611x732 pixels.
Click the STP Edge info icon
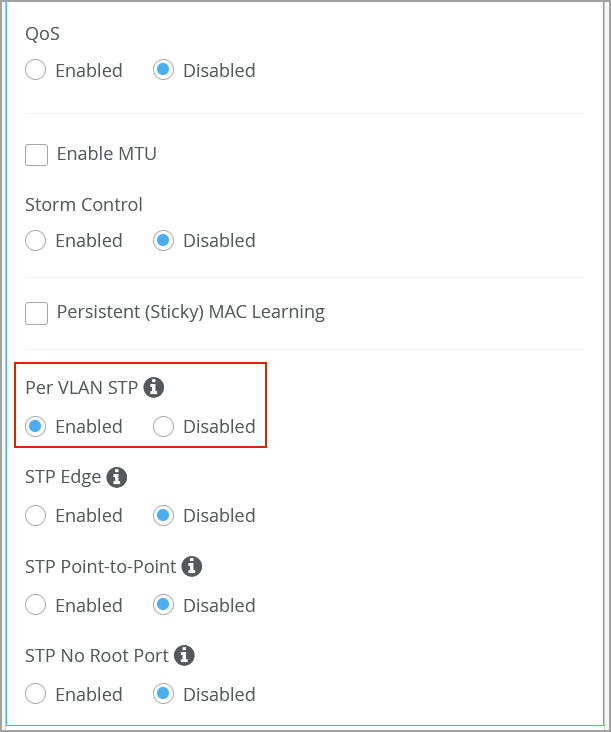(x=117, y=477)
